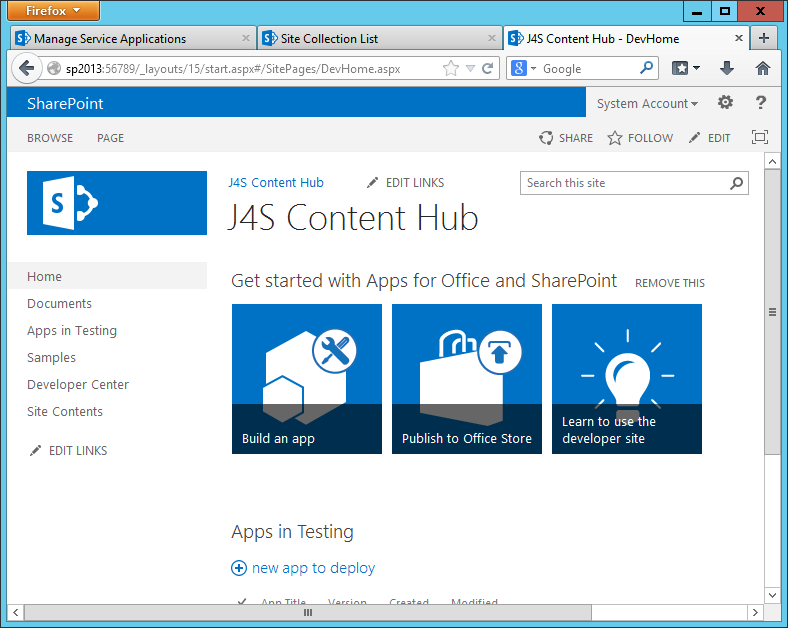
Task: Expand the System Account menu
Action: coord(647,103)
